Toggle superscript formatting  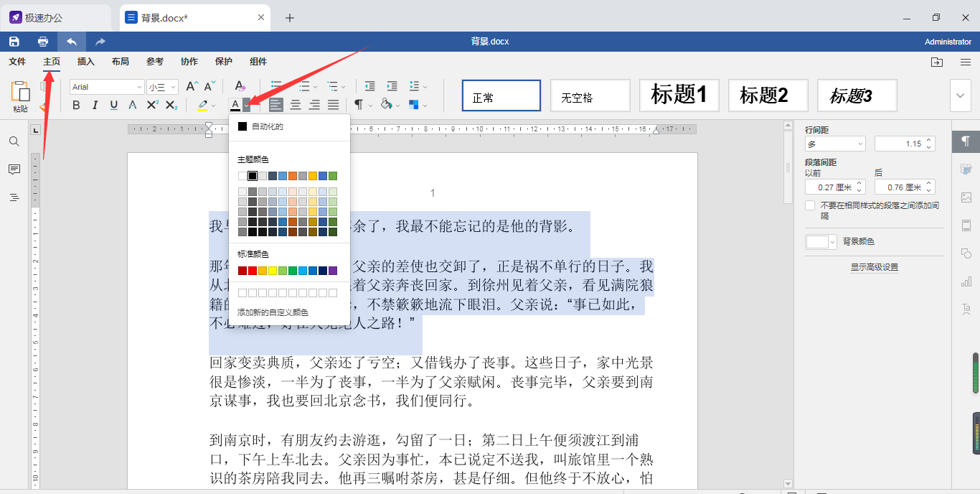click(152, 106)
